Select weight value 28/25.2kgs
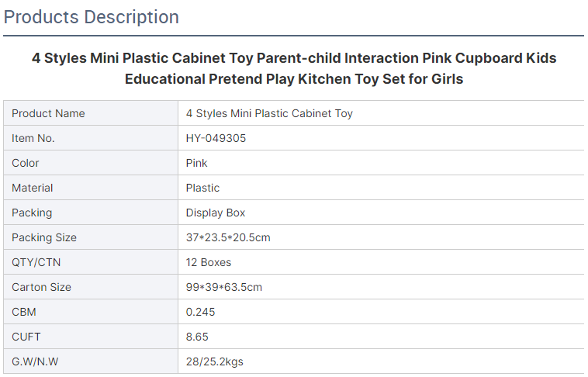 (x=215, y=361)
